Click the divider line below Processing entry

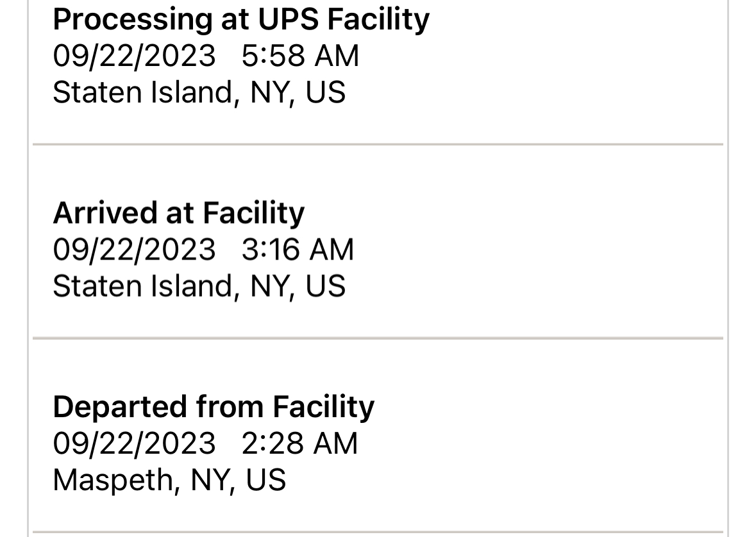tap(378, 144)
